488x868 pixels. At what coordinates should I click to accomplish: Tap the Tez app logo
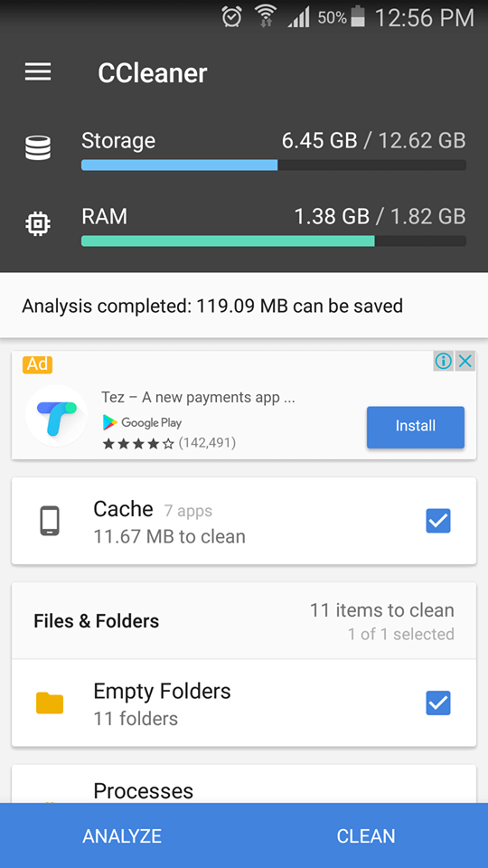[56, 415]
